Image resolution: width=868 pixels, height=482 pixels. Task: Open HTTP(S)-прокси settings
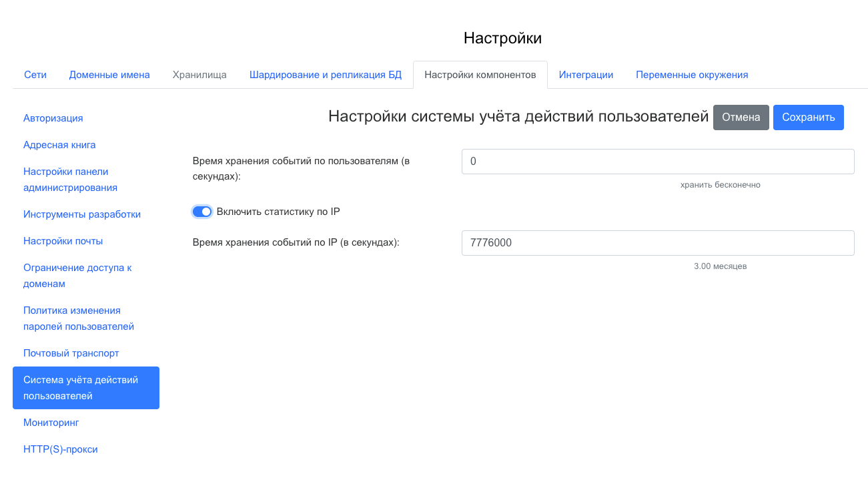(x=61, y=449)
